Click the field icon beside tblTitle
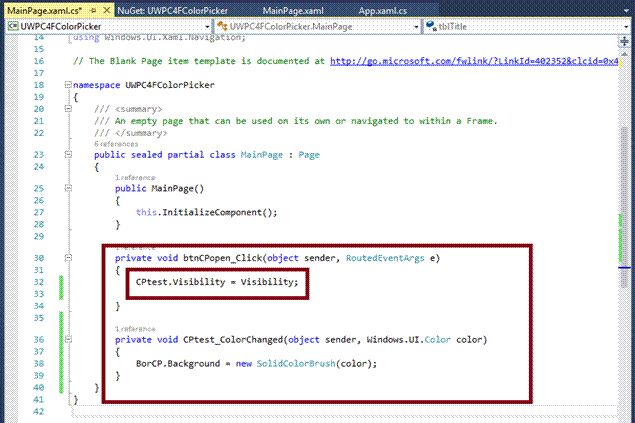 (x=431, y=26)
